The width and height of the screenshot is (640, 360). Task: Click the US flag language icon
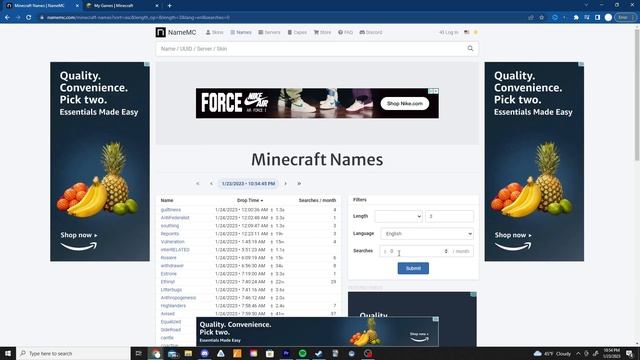pyautogui.click(x=467, y=32)
